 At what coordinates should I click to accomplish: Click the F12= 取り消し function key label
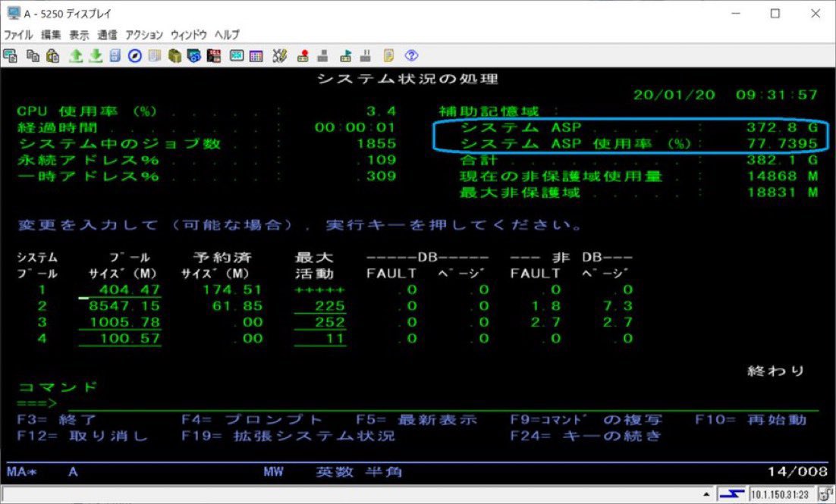82,436
